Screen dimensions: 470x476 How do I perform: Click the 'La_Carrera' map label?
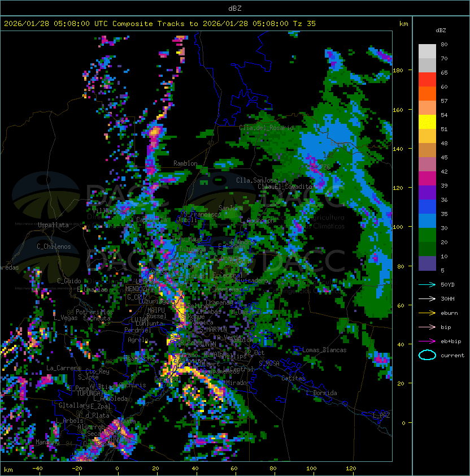(x=63, y=368)
